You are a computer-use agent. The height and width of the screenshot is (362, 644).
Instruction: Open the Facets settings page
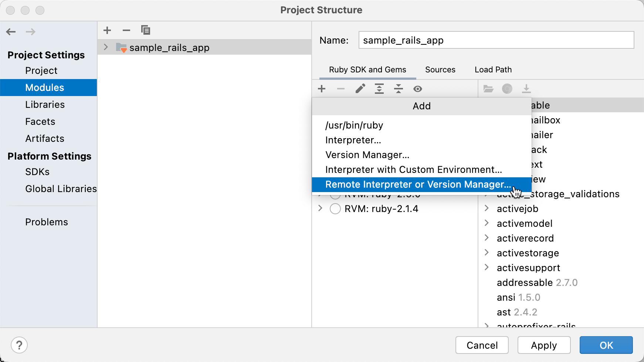pyautogui.click(x=48, y=122)
